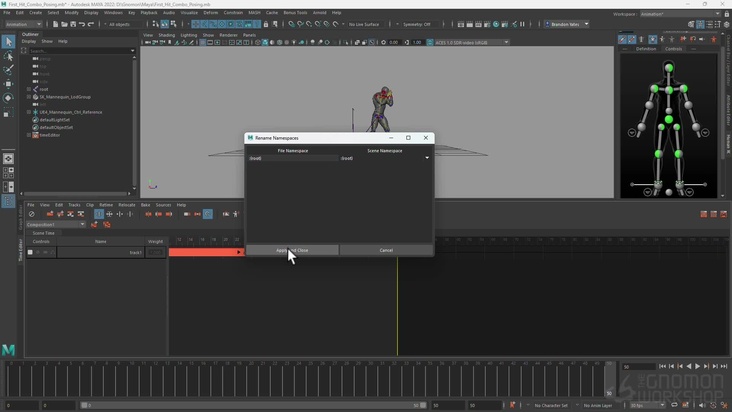Click the Undo arrow icon
Image resolution: width=732 pixels, height=412 pixels.
82,24
